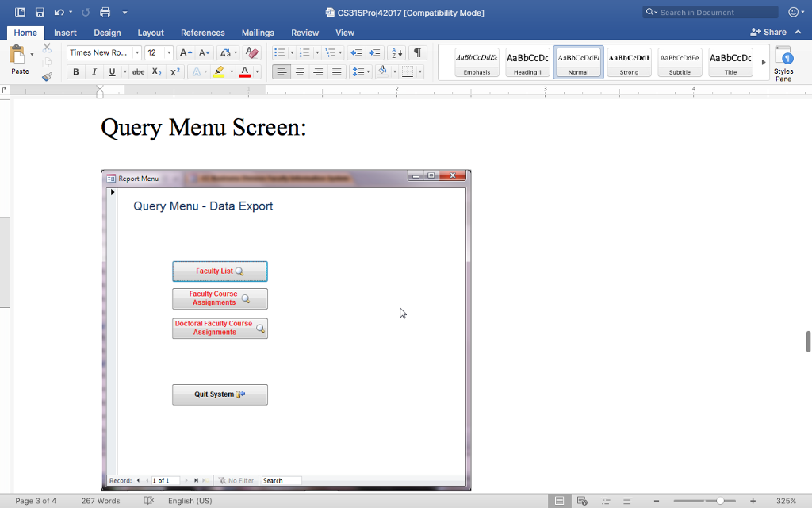Toggle the Show paragraph marks button
Screen dimensions: 812x508
coord(417,53)
